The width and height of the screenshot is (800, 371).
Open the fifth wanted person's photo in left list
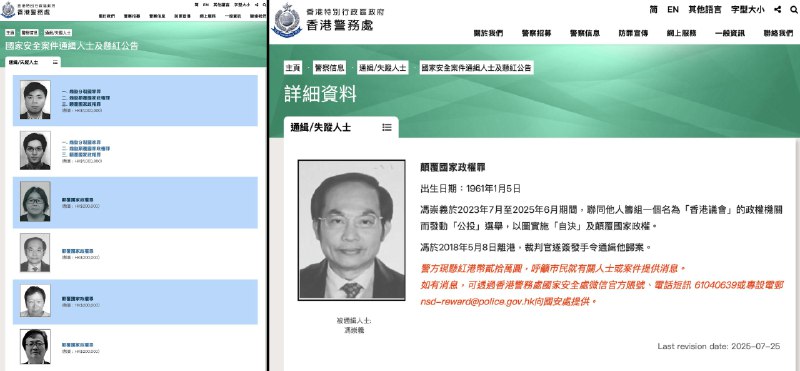(x=35, y=301)
